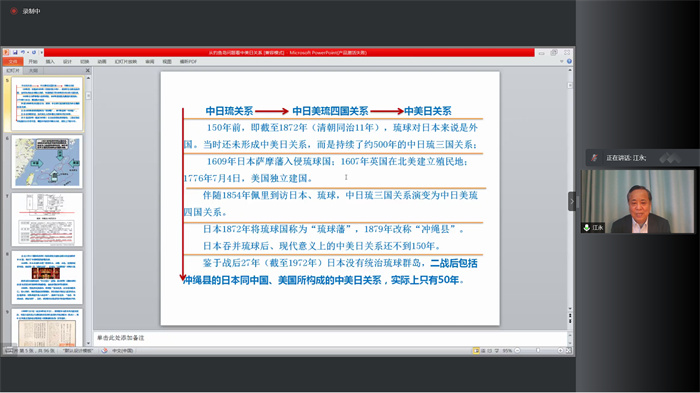Click zoom out minus button
The image size is (700, 393).
coord(517,351)
